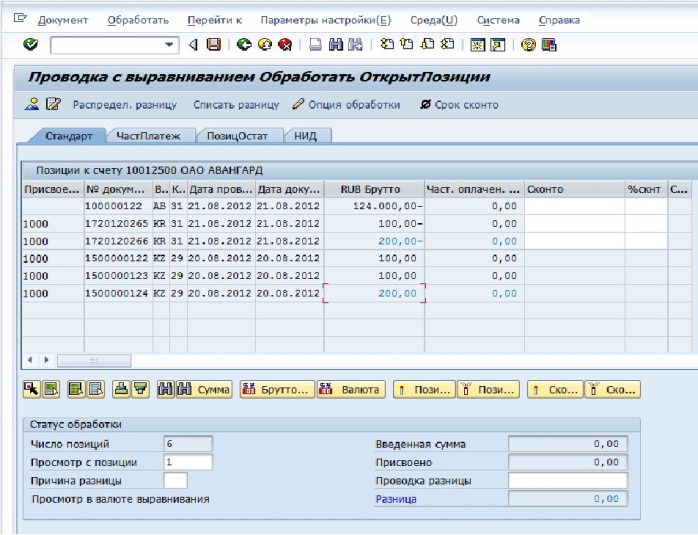Click the Print icon in top toolbar

(315, 44)
